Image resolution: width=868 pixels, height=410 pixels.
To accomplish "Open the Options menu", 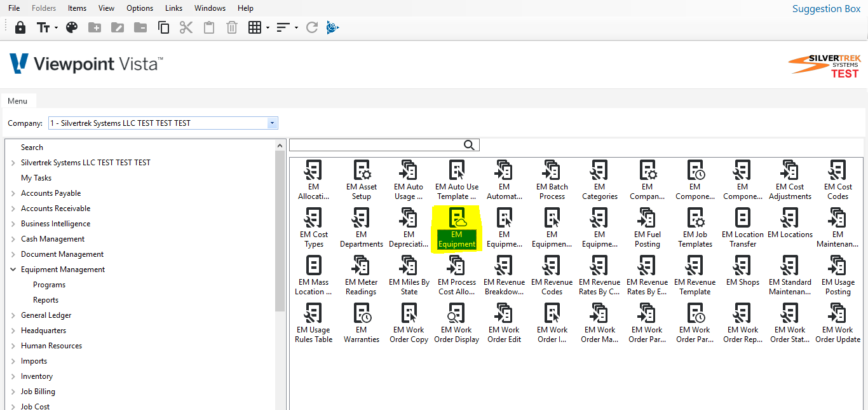I will click(140, 8).
